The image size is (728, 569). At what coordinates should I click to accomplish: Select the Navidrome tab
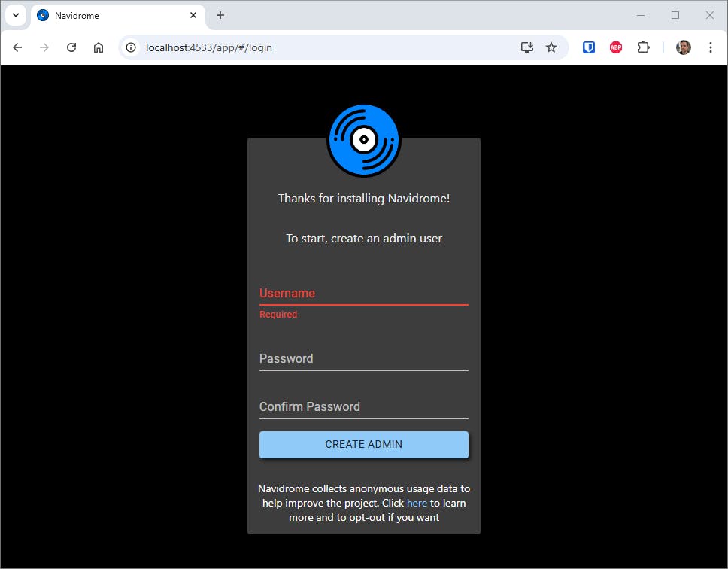pos(118,16)
